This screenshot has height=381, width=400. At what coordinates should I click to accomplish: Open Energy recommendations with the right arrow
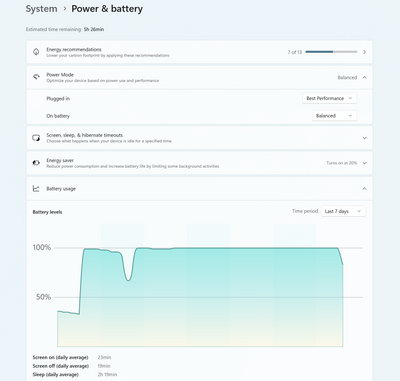click(364, 52)
